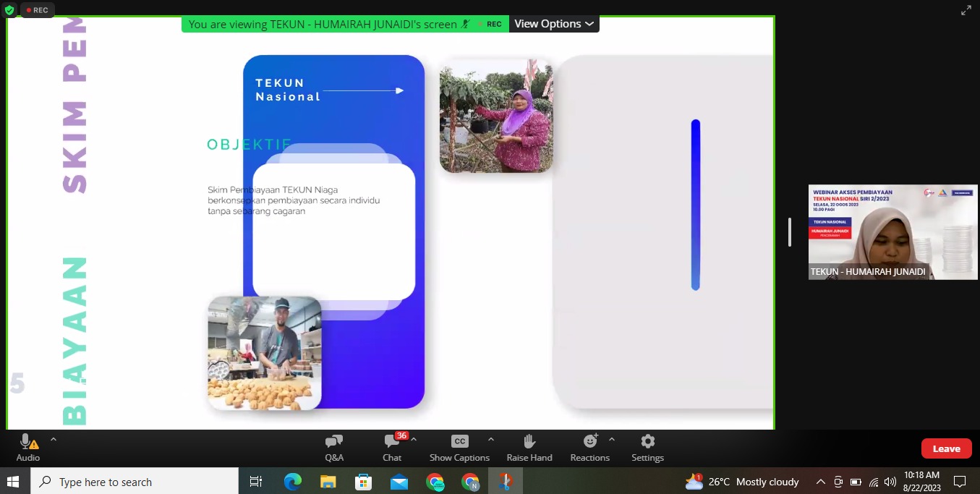
Task: Launch Microsoft Edge from taskbar
Action: point(292,481)
